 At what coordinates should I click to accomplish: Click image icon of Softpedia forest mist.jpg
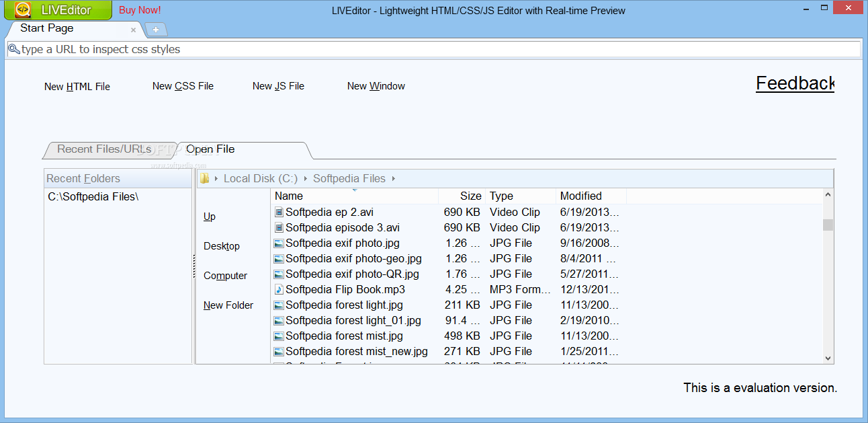279,336
